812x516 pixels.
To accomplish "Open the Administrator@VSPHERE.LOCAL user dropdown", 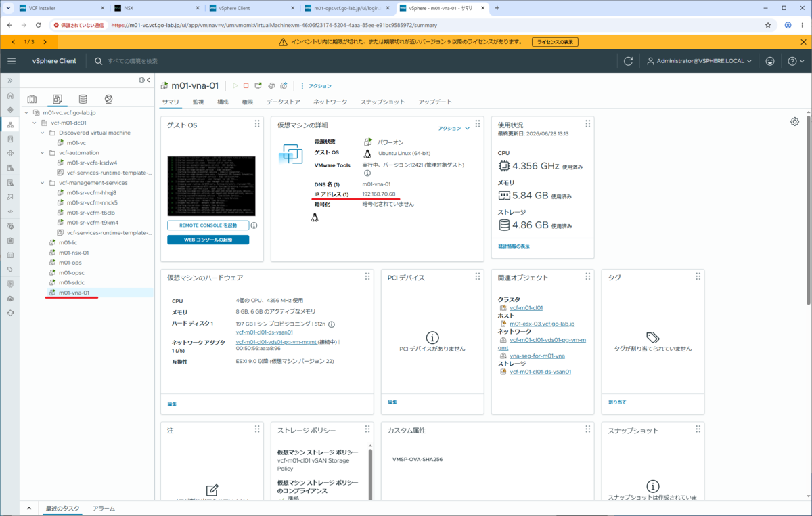I will click(x=700, y=61).
